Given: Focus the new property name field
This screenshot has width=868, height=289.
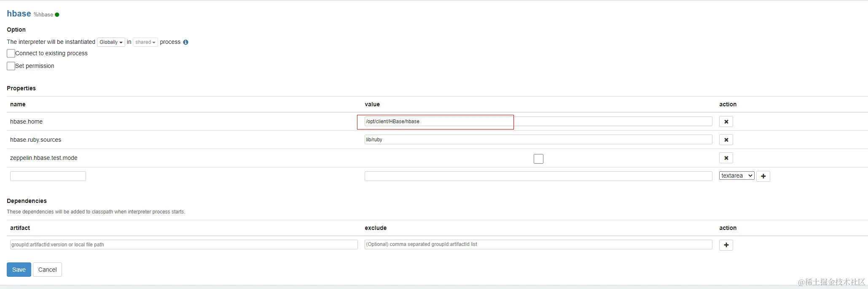Looking at the screenshot, I should [x=48, y=176].
